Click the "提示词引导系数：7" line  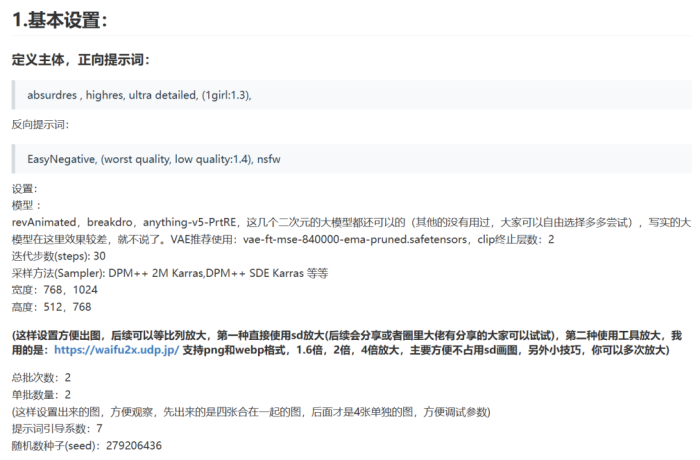(57, 428)
